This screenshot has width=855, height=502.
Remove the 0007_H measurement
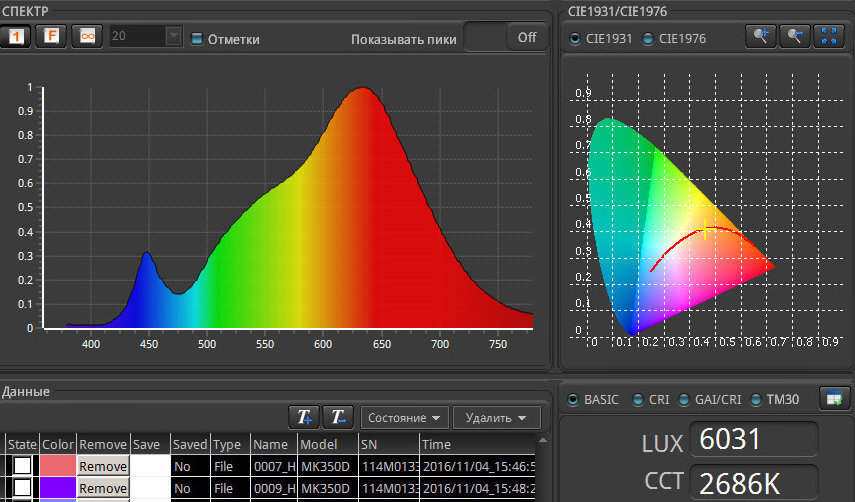click(x=103, y=466)
